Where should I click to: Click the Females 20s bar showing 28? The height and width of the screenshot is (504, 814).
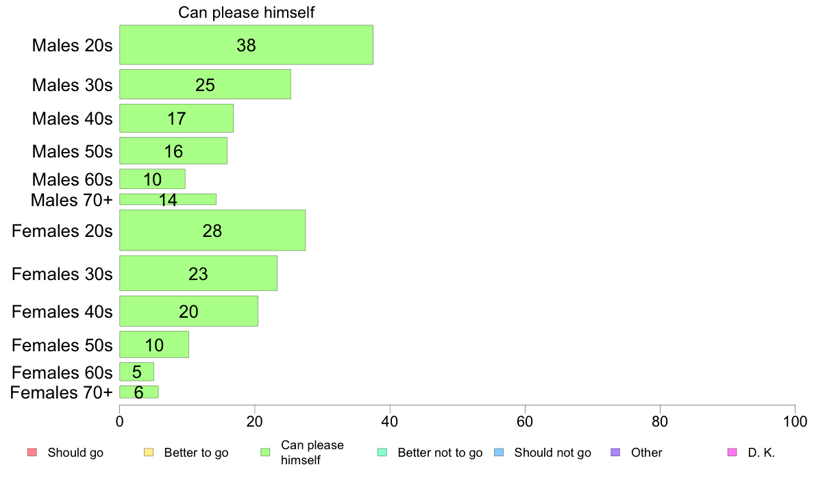pos(212,230)
